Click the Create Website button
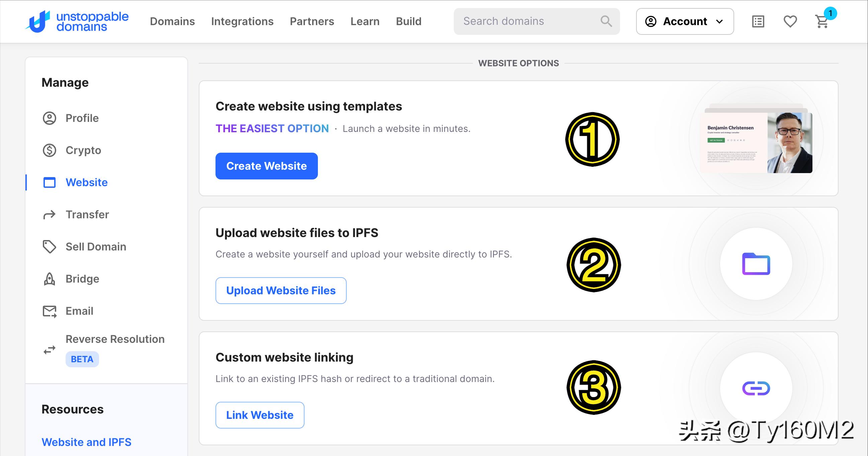 (266, 166)
